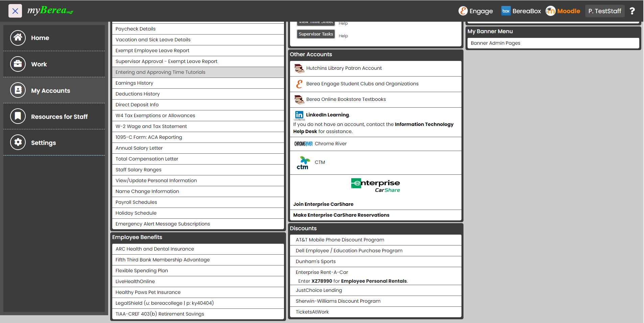Click the help question mark icon

pyautogui.click(x=632, y=11)
